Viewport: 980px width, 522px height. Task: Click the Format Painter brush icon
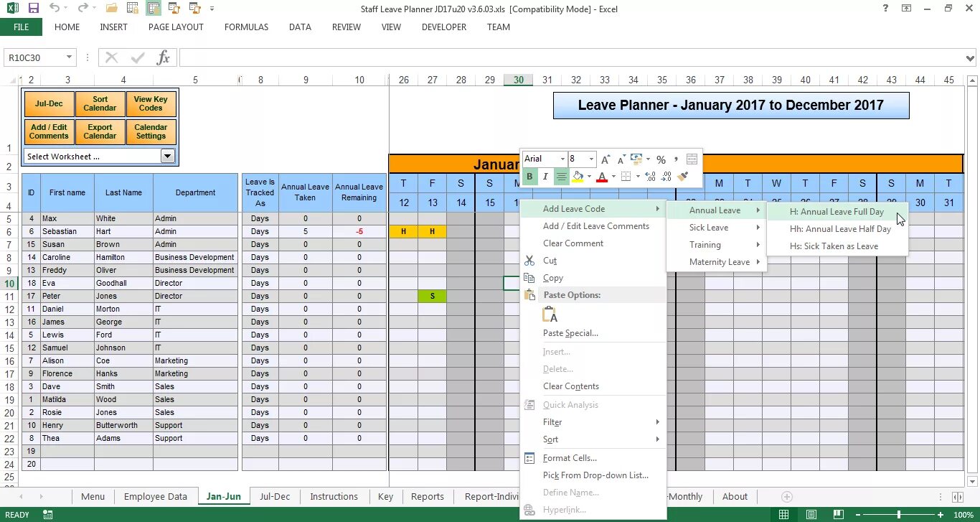point(683,177)
